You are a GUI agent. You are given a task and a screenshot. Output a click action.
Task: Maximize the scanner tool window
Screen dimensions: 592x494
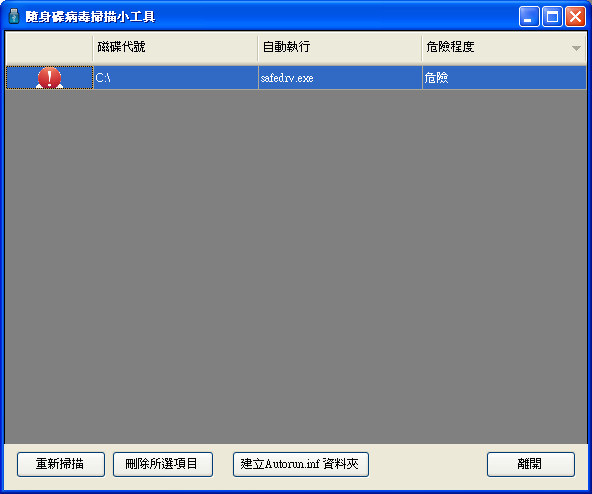click(x=552, y=17)
